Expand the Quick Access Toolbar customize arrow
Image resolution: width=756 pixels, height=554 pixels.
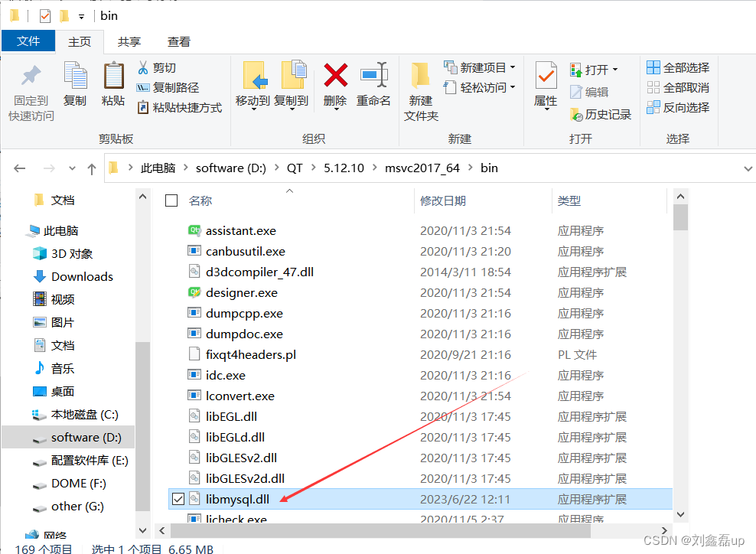(x=81, y=15)
